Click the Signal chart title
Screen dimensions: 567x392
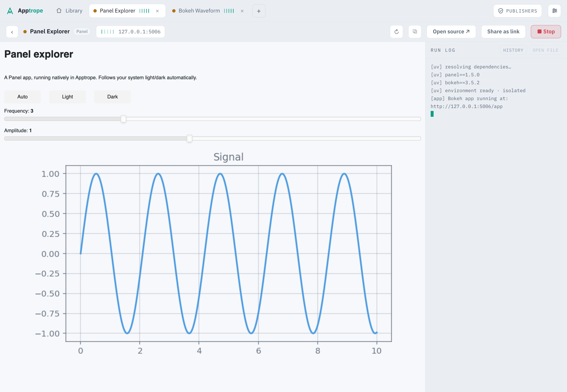pyautogui.click(x=228, y=157)
